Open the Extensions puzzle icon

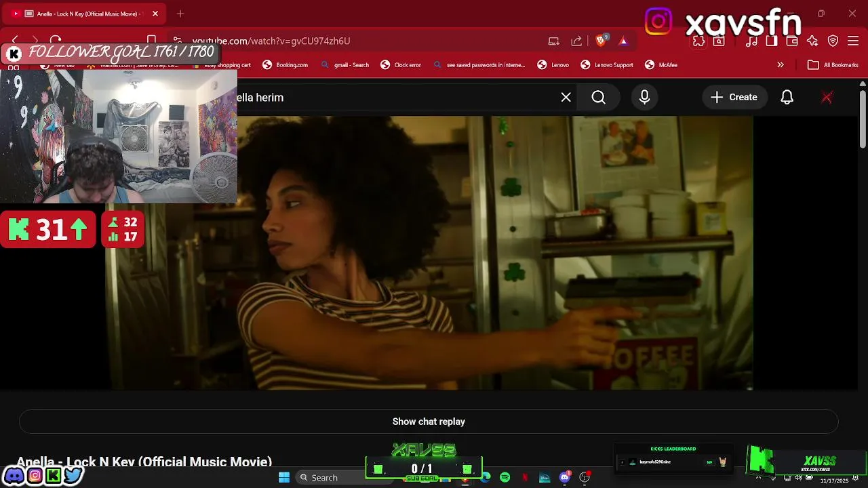[698, 41]
